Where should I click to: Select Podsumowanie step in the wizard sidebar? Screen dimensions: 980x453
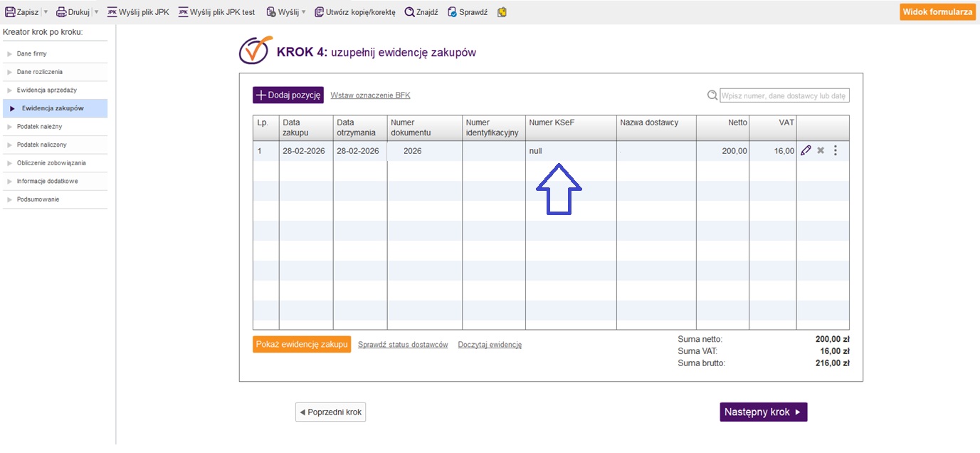point(38,199)
